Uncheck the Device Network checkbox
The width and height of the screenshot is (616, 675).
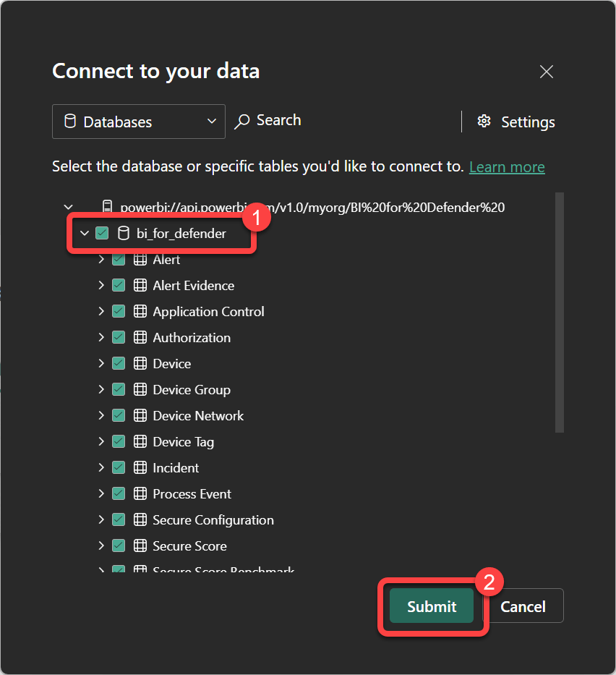point(119,415)
